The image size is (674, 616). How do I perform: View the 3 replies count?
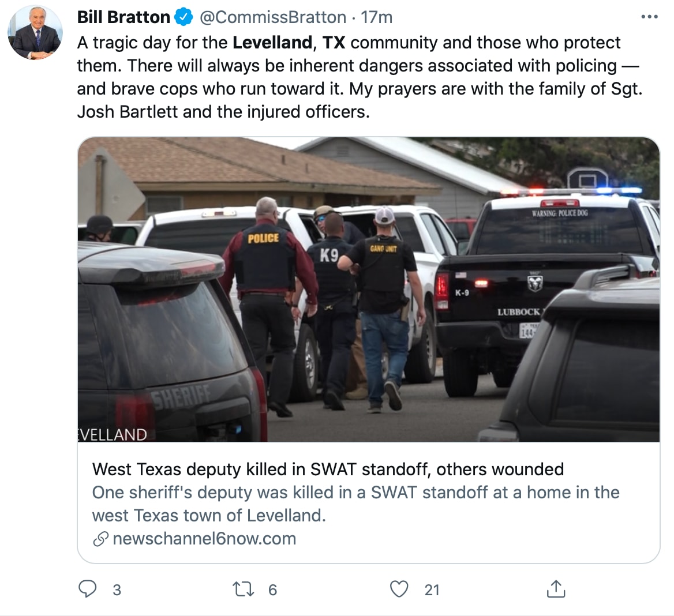(117, 590)
